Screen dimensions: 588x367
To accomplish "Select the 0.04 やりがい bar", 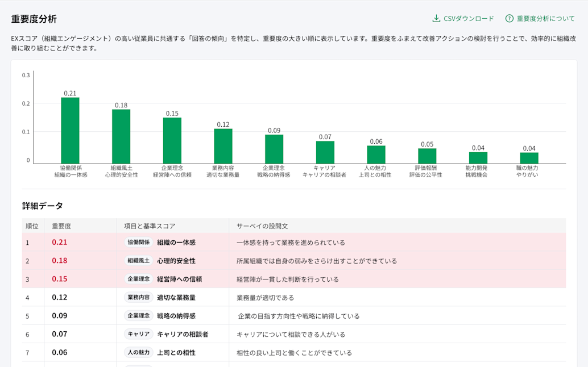I will [529, 158].
